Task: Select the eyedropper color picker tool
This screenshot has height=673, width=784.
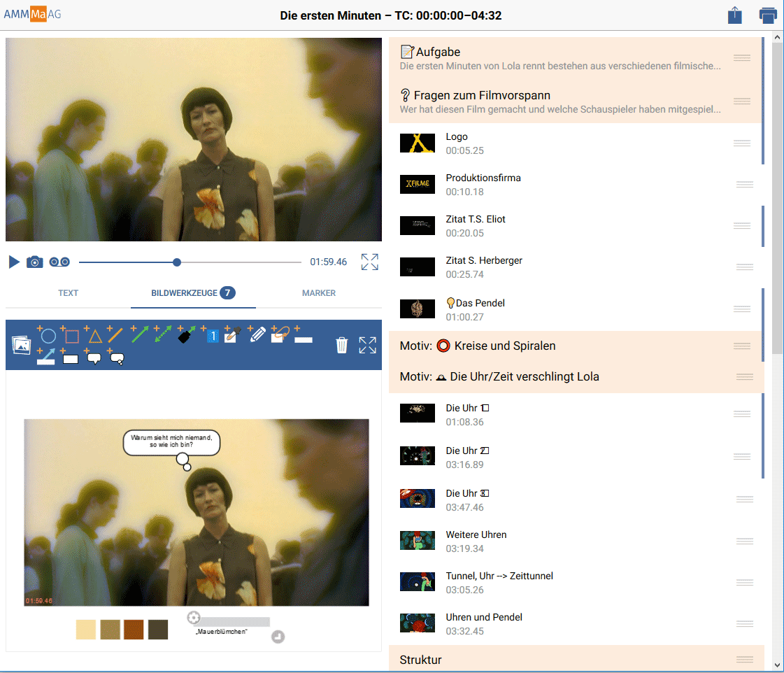Action: [232, 334]
